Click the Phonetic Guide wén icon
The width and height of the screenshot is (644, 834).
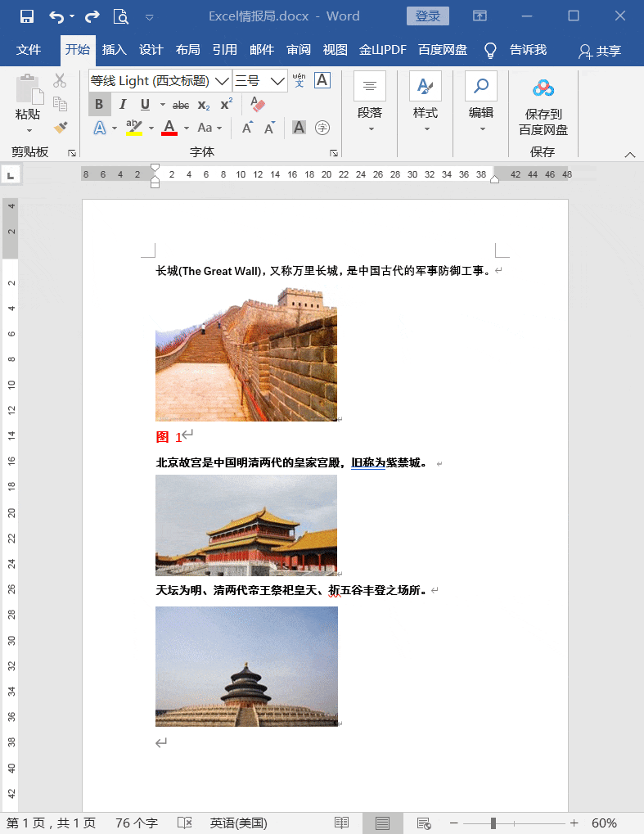pyautogui.click(x=299, y=80)
